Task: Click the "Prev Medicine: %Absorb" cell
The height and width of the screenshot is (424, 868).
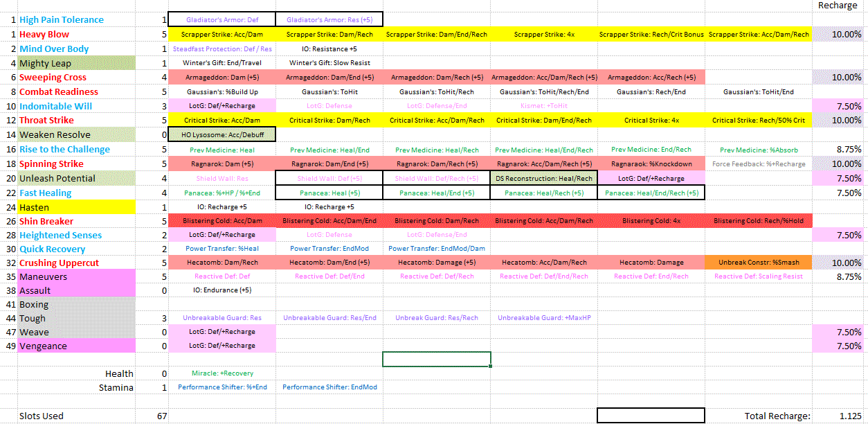Action: coord(759,150)
